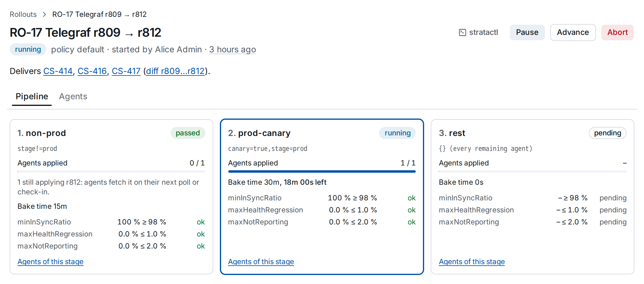Click the '3. rest' stage heading

click(452, 133)
